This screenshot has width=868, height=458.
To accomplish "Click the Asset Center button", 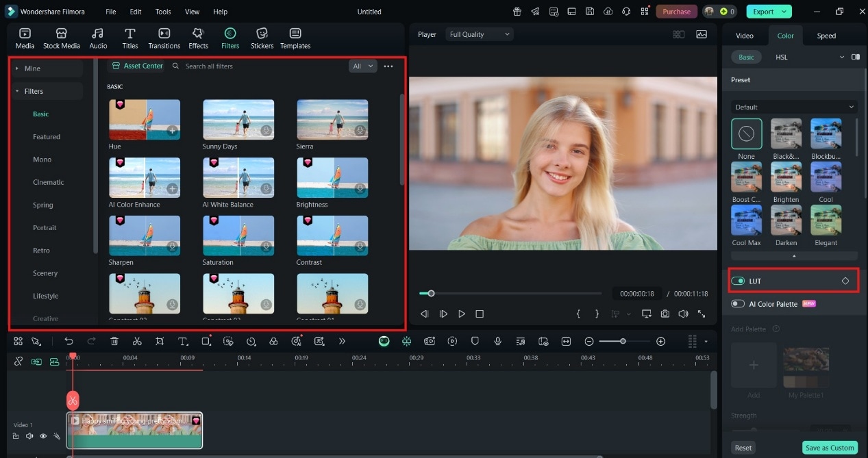I will click(x=137, y=66).
